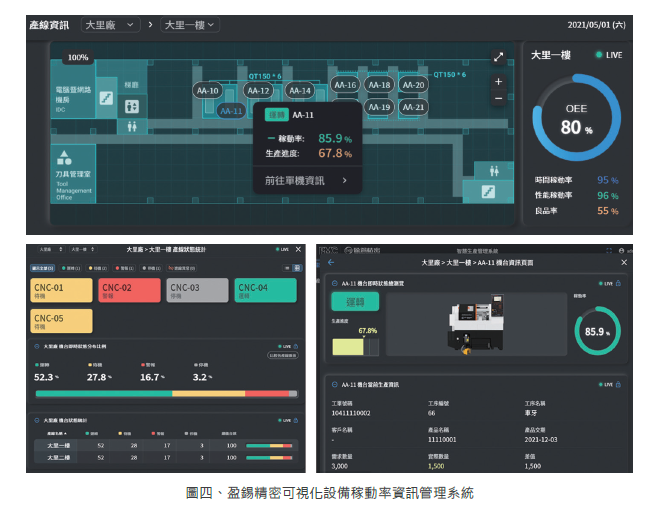Open floor selector in status statistics window
This screenshot has height=512, width=666.
(82, 249)
